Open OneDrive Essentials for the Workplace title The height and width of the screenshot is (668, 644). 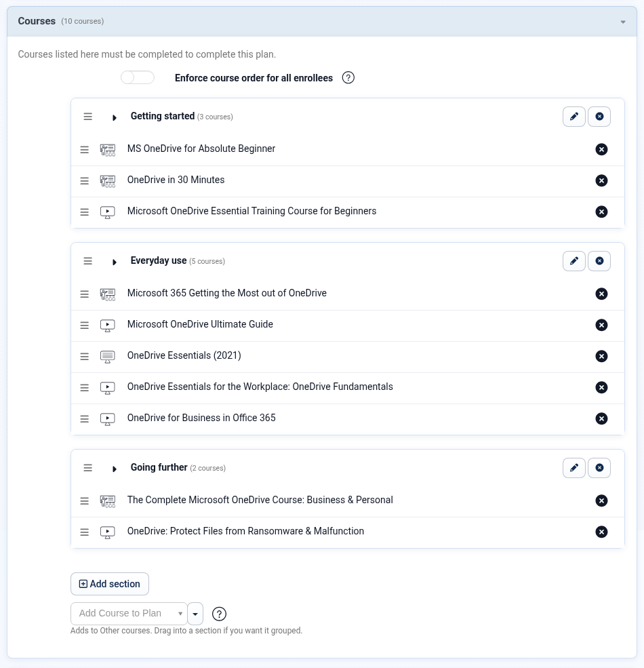[x=260, y=387]
